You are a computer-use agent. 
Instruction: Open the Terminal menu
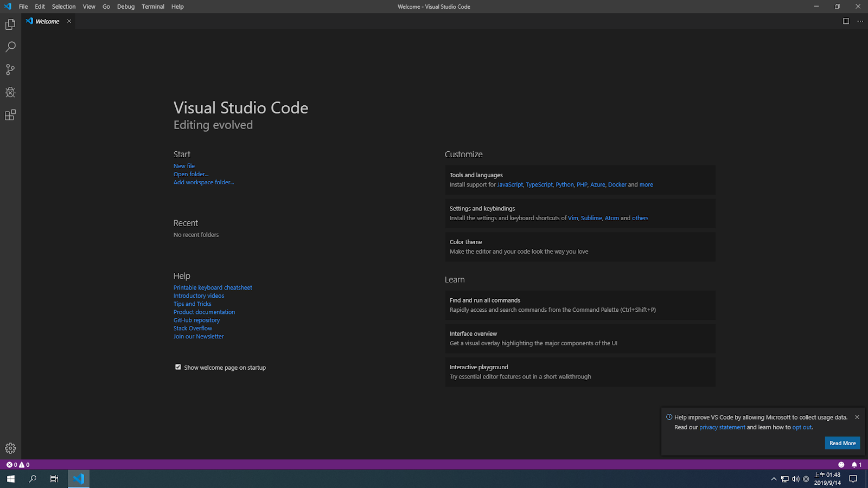pyautogui.click(x=152, y=7)
